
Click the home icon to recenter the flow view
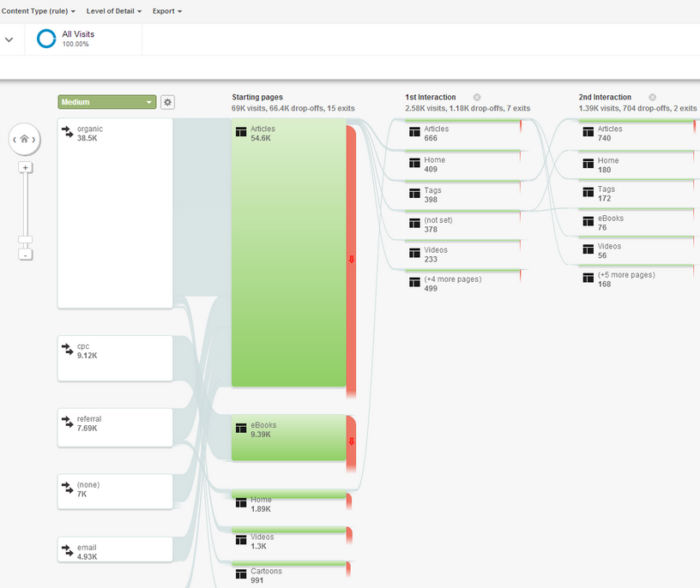point(25,139)
